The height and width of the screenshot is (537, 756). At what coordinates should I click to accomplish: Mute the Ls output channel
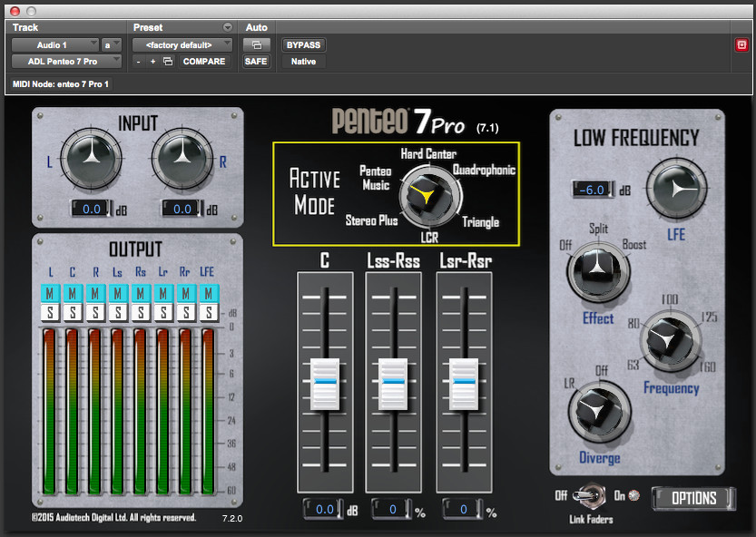tap(118, 293)
